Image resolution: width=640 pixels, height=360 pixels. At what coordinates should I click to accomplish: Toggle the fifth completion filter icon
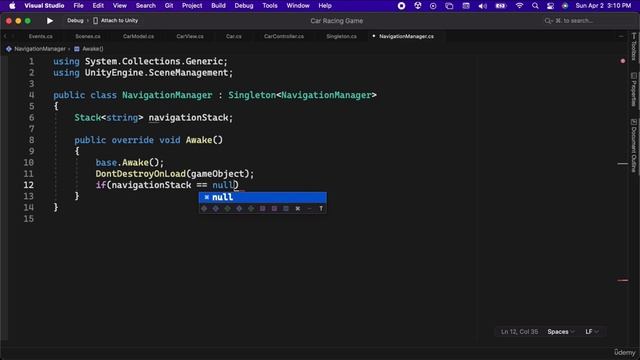click(x=251, y=209)
